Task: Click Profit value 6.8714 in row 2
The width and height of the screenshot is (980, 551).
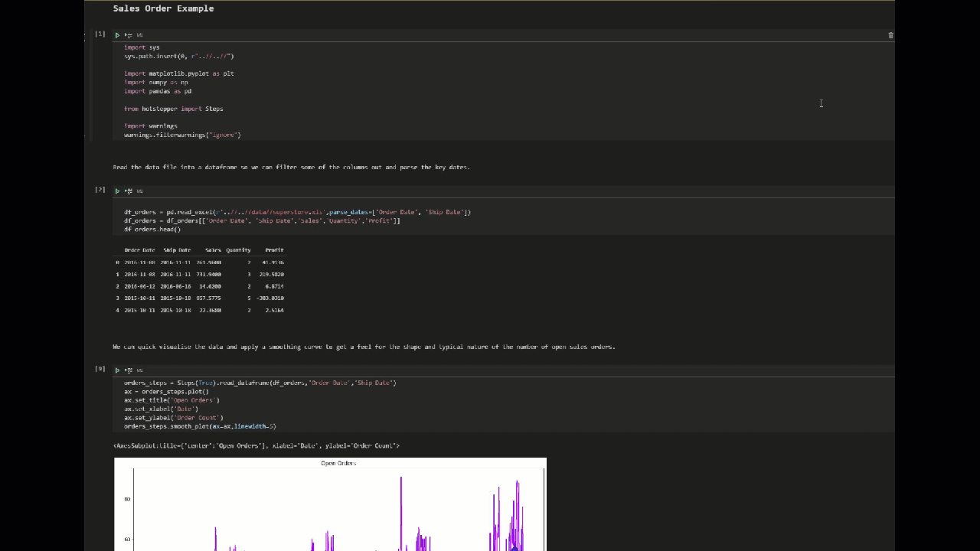Action: click(274, 286)
